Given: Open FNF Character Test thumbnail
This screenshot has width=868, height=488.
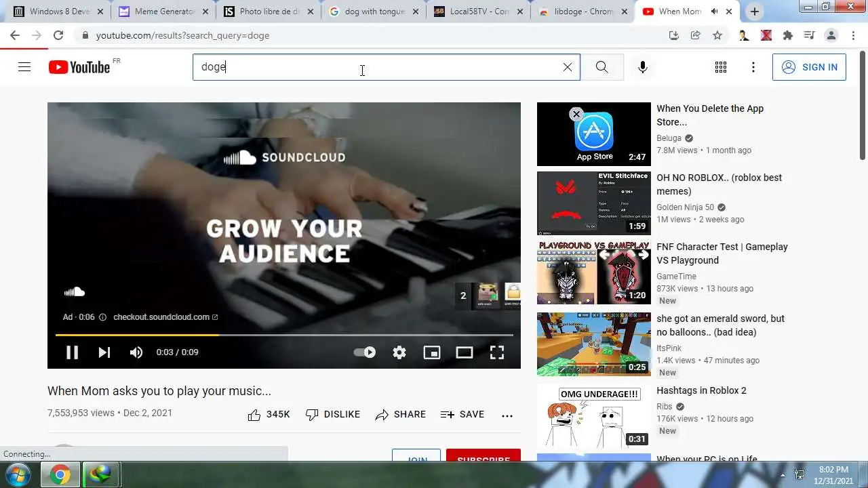Looking at the screenshot, I should pos(594,272).
